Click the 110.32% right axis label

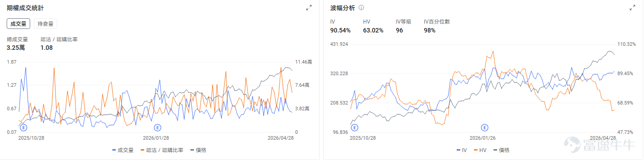coord(627,44)
